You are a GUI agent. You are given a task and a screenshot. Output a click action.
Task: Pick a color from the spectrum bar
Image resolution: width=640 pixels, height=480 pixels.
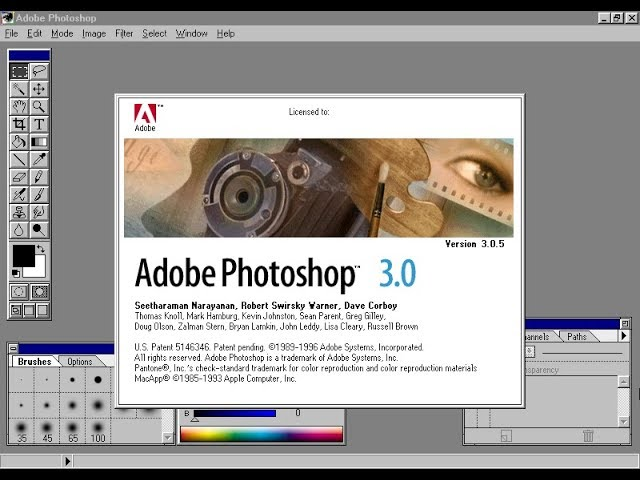click(261, 434)
